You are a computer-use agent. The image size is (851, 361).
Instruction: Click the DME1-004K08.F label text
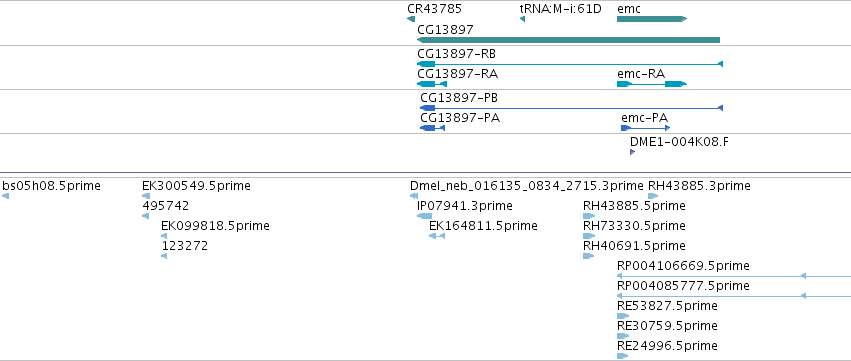[x=679, y=142]
